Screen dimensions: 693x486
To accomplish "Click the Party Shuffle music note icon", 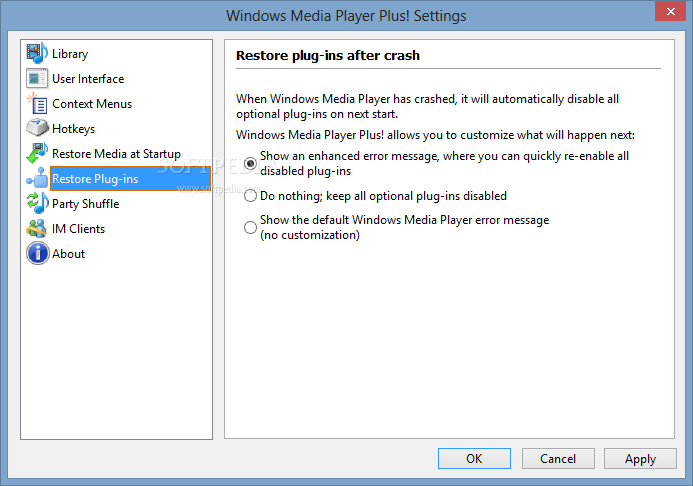I will 37,203.
